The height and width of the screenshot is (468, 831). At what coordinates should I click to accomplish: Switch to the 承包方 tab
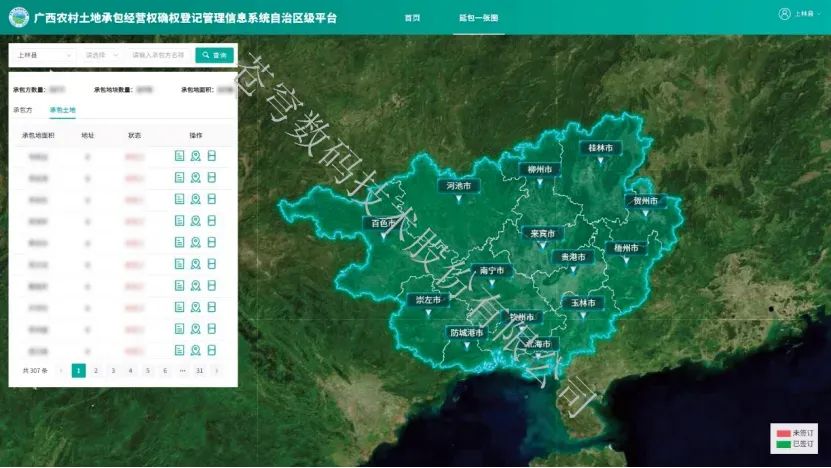pyautogui.click(x=23, y=110)
